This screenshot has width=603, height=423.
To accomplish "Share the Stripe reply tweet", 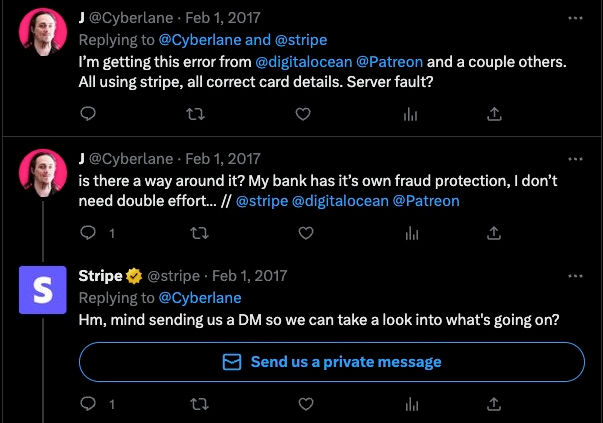I will (x=493, y=405).
